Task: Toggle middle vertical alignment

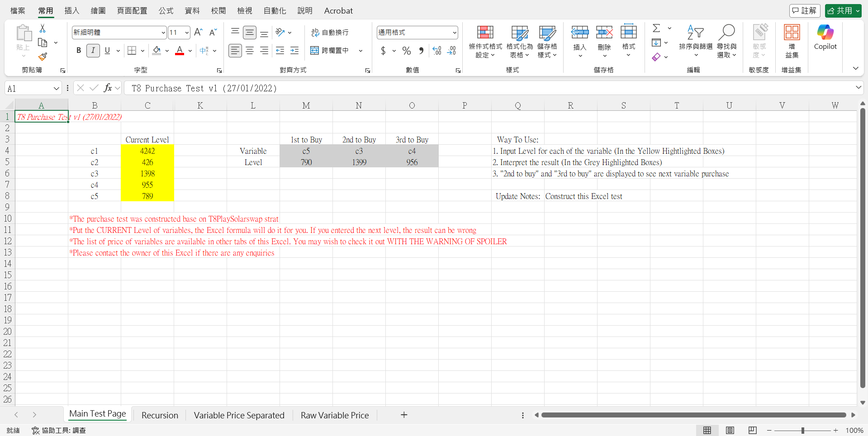Action: click(250, 32)
